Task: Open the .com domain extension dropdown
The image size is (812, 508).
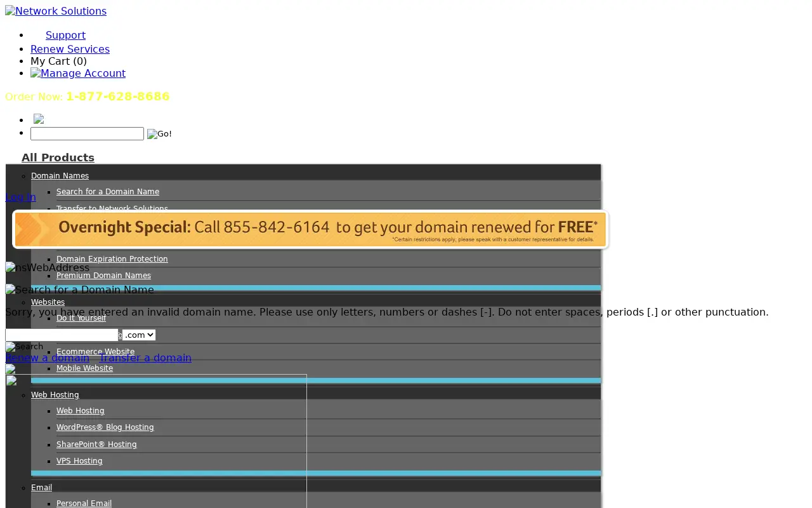Action: [139, 335]
